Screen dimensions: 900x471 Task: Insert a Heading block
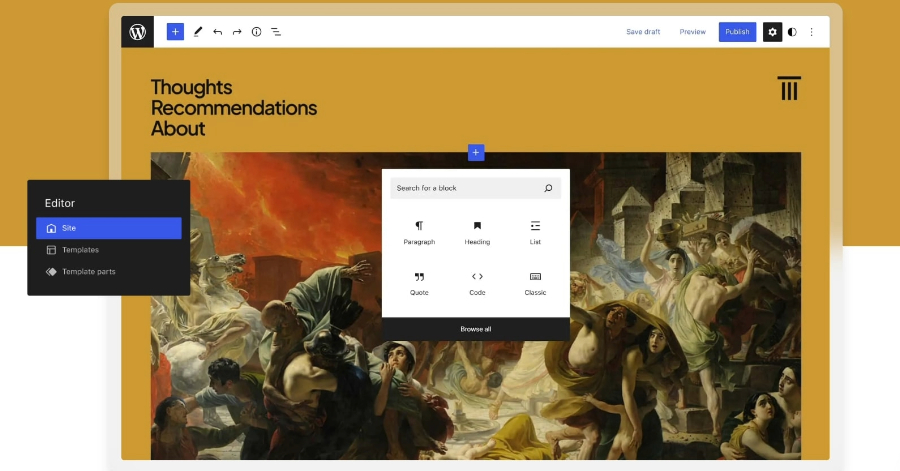pyautogui.click(x=477, y=232)
